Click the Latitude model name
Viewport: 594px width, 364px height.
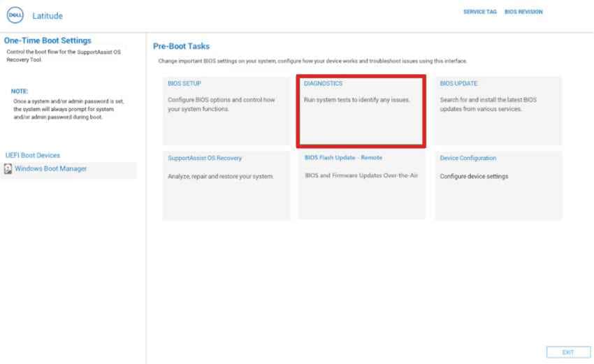[x=48, y=16]
